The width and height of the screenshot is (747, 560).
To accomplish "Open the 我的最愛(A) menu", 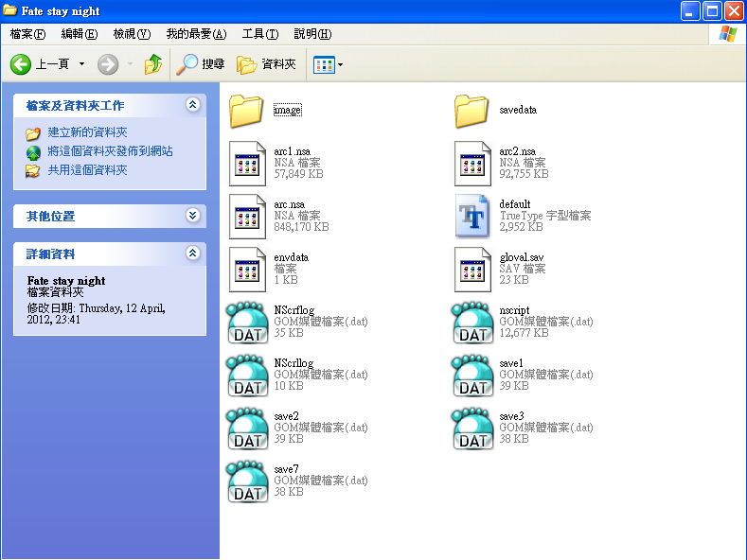I will [196, 34].
